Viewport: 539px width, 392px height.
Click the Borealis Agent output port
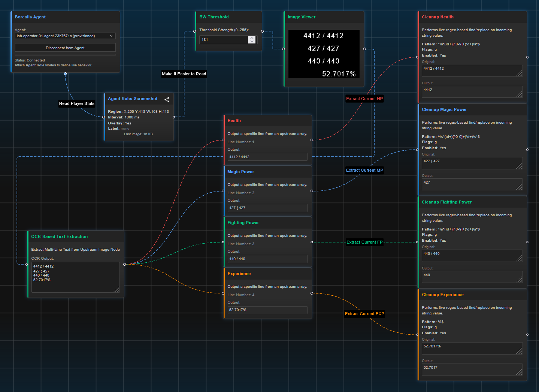pyautogui.click(x=66, y=74)
